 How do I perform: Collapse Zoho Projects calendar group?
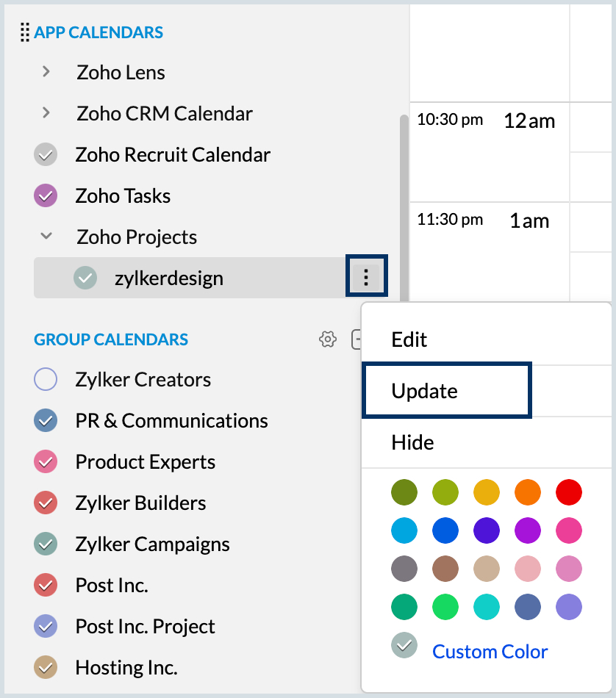[x=46, y=236]
